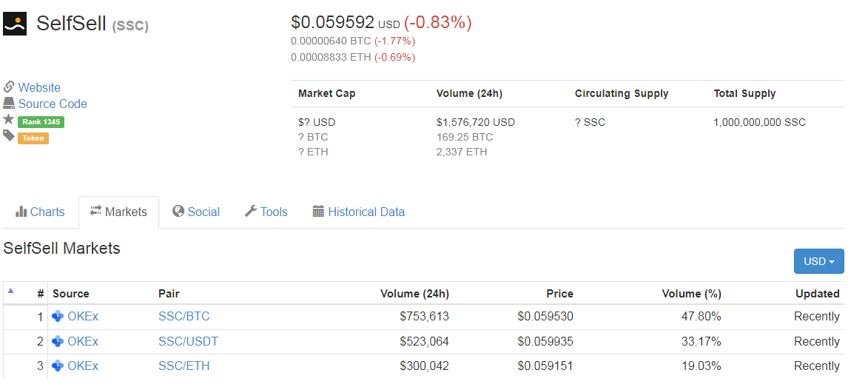The height and width of the screenshot is (387, 868).
Task: Follow the SSC/USDT pair link
Action: coord(188,342)
